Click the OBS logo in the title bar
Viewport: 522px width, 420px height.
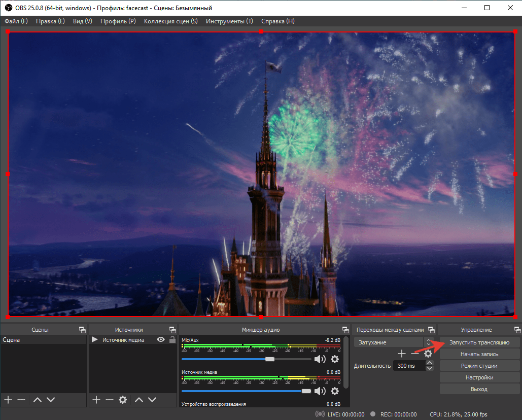(x=8, y=8)
